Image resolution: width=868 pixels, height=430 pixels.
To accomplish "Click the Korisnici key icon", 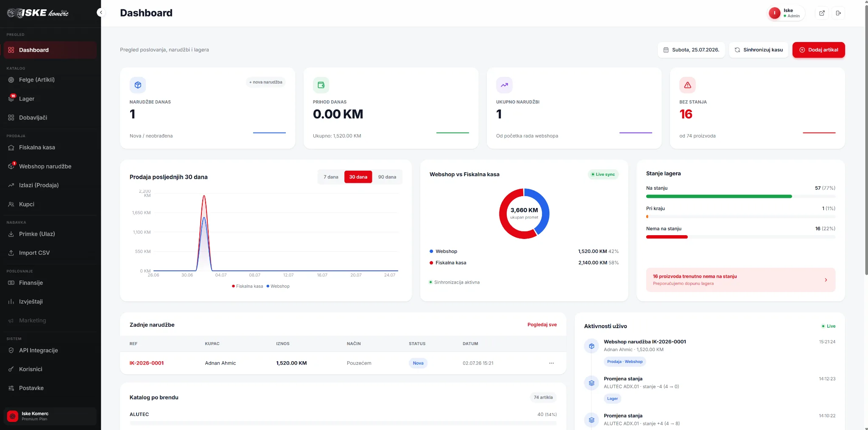I will click(11, 369).
